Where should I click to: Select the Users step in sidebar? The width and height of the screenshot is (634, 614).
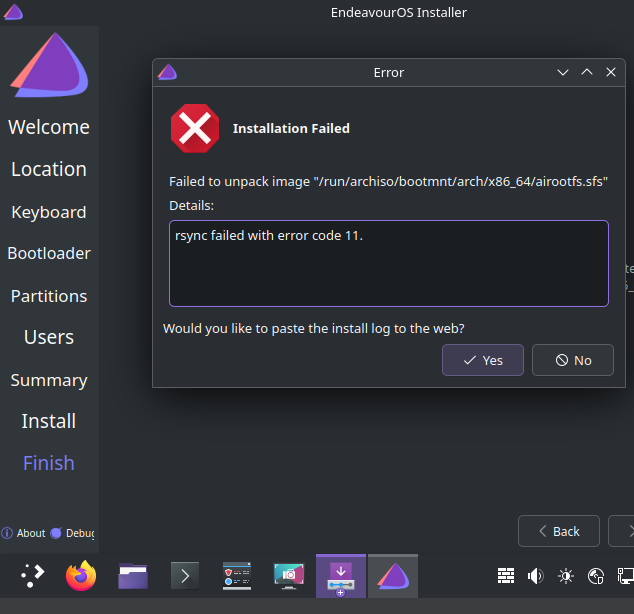[x=49, y=337]
